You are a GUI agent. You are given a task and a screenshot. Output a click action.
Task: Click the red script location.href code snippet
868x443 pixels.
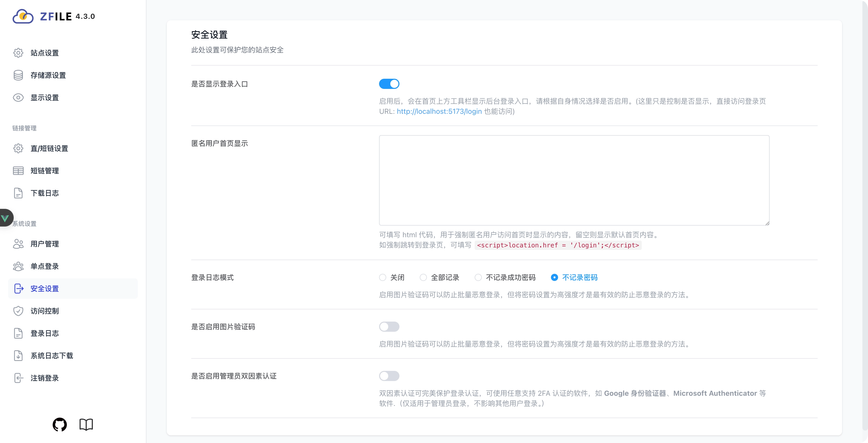[558, 245]
